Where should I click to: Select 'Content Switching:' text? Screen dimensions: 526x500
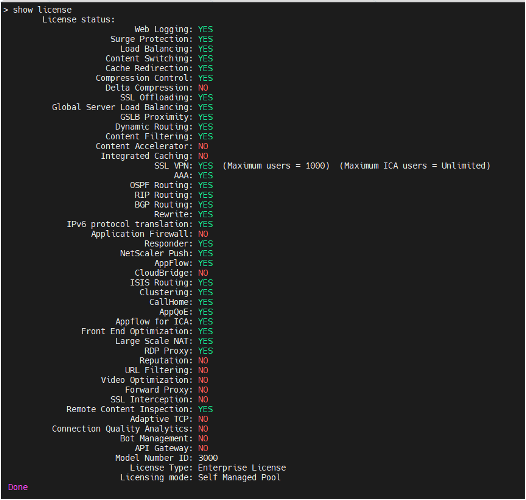point(149,59)
